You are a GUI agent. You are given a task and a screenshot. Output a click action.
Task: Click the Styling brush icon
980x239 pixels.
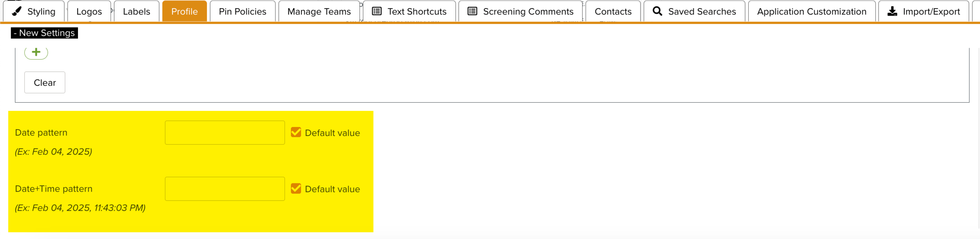(16, 11)
